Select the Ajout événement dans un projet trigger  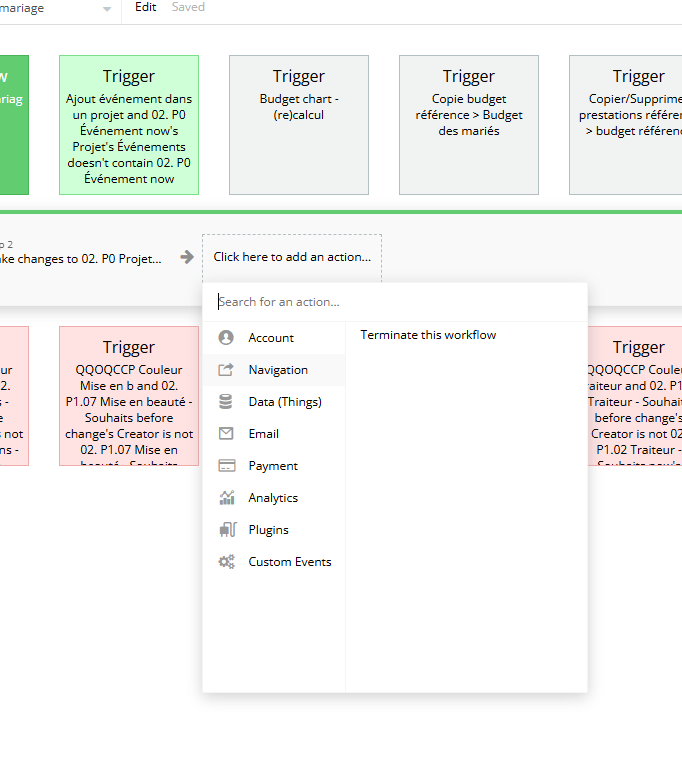[129, 125]
